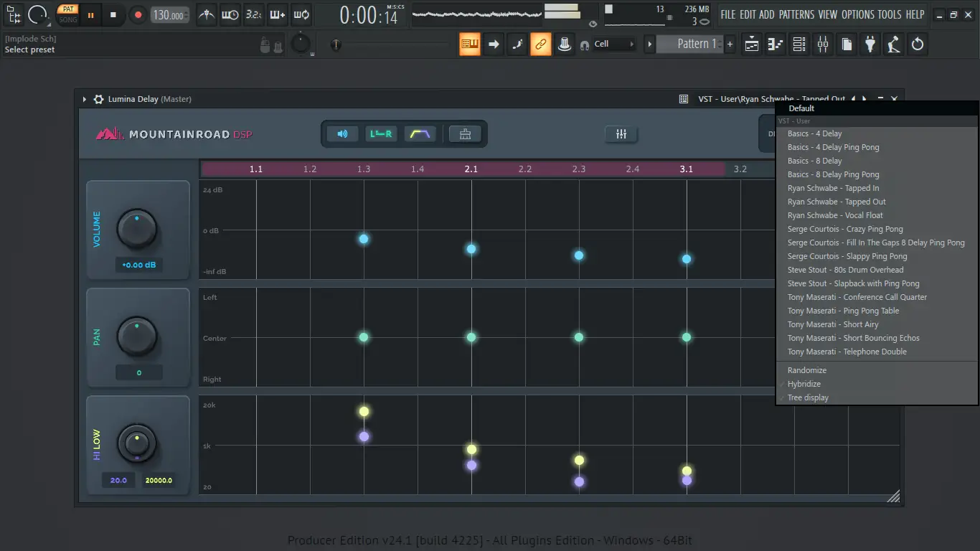Viewport: 980px width, 551px height.
Task: Open the VIEW menu
Action: point(827,14)
